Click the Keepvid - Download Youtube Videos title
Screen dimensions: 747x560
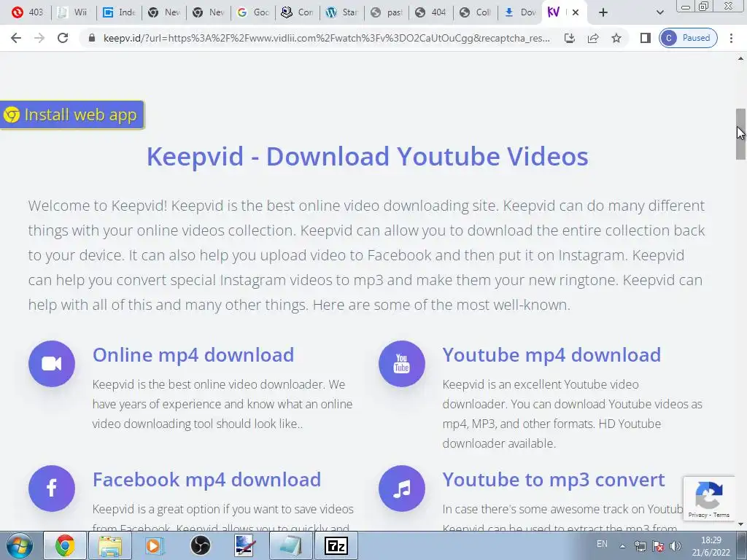click(x=368, y=157)
